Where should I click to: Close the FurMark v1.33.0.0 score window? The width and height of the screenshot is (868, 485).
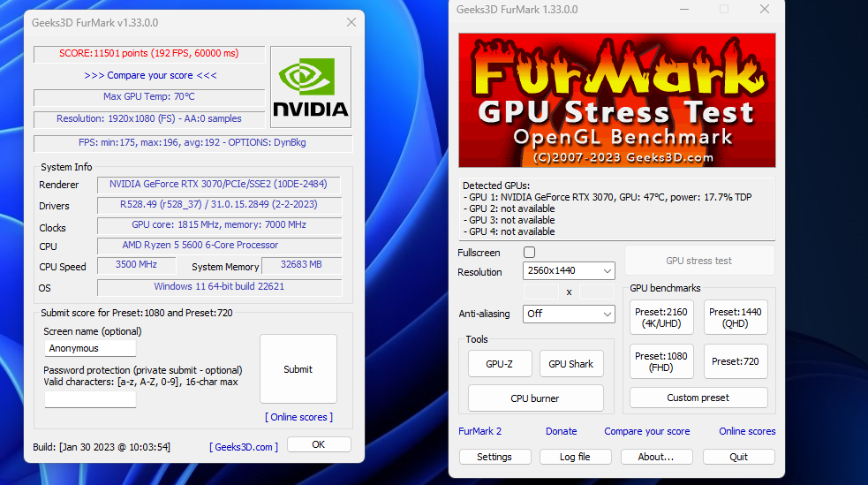tap(351, 22)
